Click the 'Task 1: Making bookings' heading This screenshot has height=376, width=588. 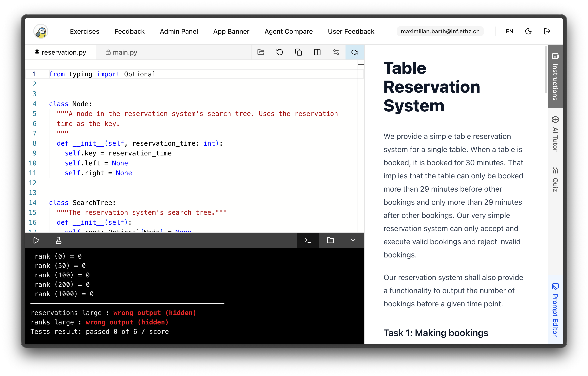(x=436, y=333)
